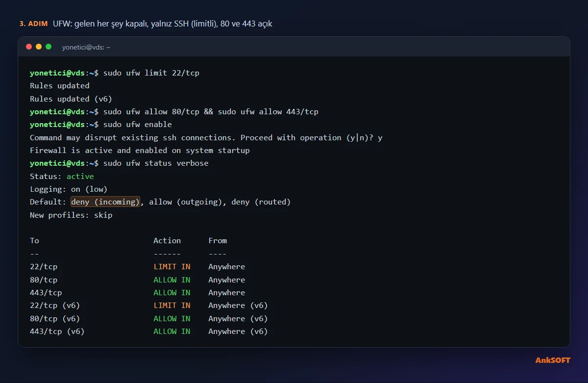Click the "From" column header
The image size is (588, 383).
coord(218,241)
